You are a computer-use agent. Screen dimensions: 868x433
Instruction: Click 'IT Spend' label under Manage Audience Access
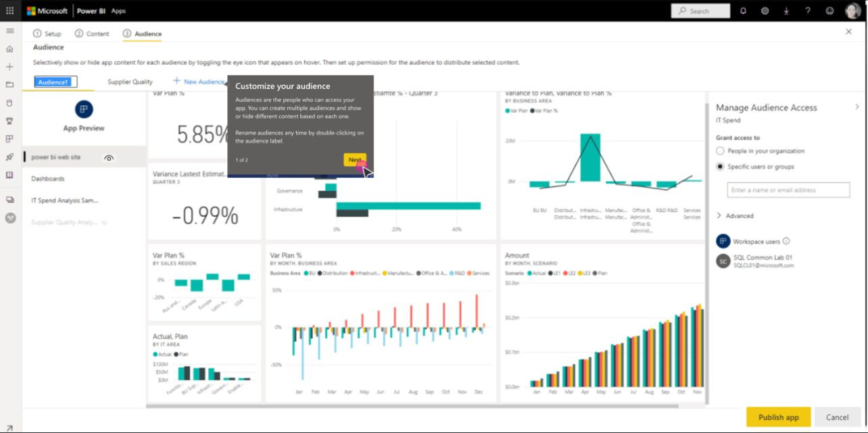point(728,120)
